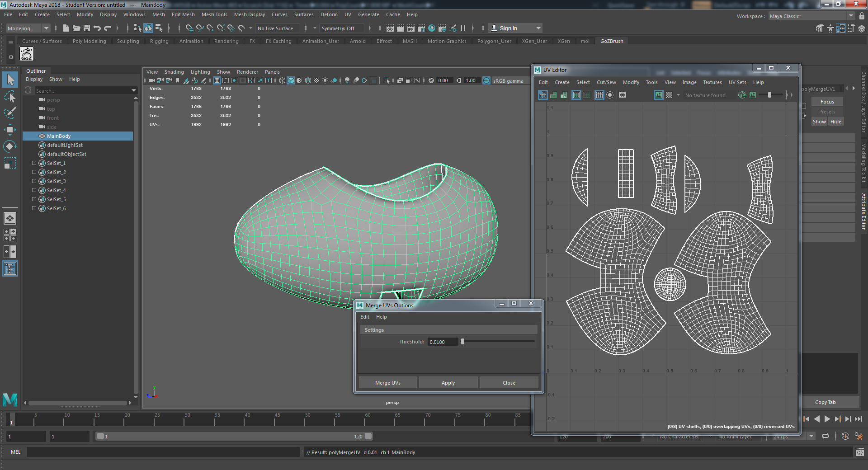Activate the Rotate tool in toolbox
868x470 pixels.
pos(10,146)
